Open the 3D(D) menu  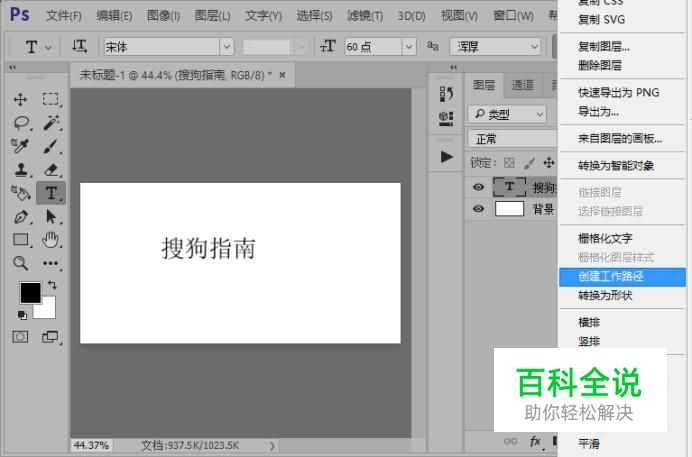411,16
